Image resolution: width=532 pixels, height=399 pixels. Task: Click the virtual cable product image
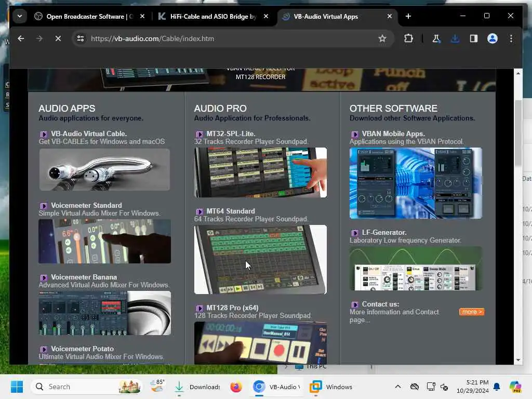click(104, 170)
